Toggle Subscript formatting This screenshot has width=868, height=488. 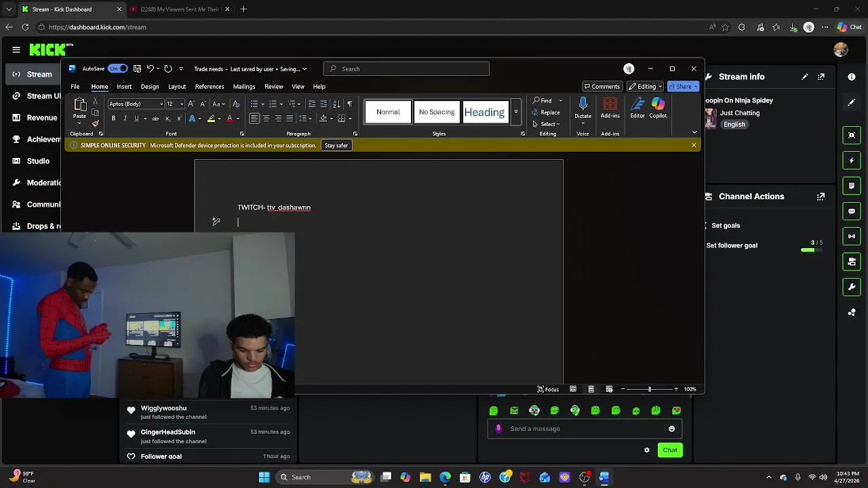(167, 119)
